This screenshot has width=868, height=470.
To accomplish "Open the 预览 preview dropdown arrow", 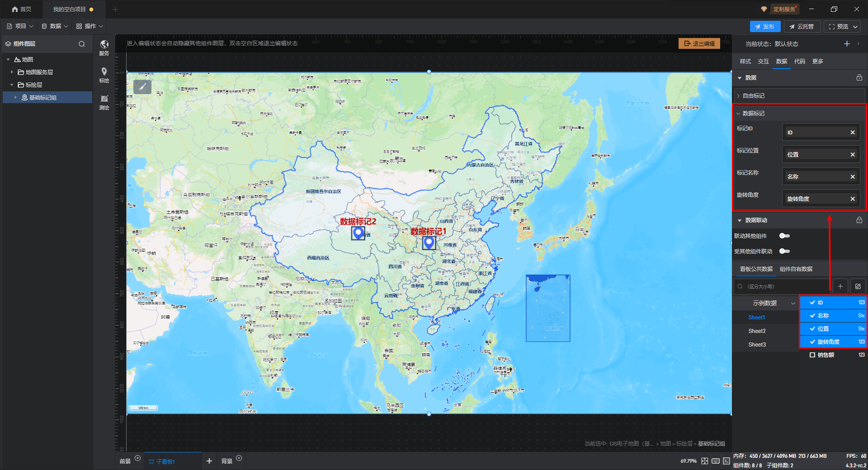I will (855, 27).
